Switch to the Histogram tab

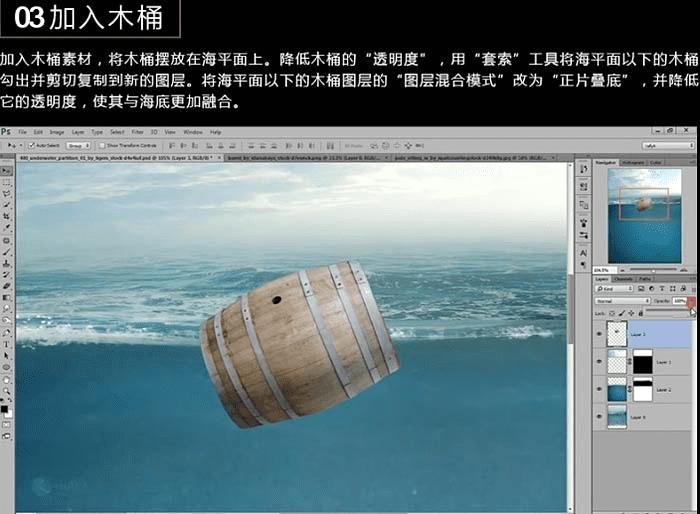633,163
